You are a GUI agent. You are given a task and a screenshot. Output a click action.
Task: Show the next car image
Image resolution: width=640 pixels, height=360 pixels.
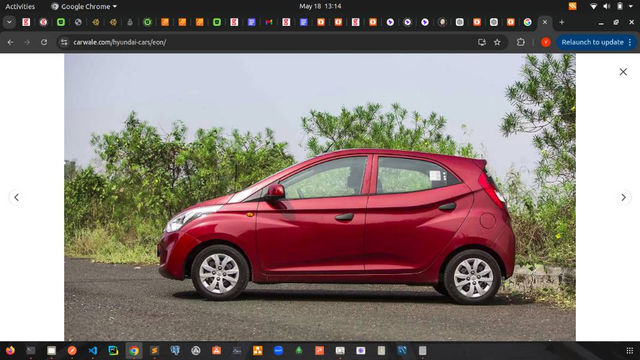623,198
